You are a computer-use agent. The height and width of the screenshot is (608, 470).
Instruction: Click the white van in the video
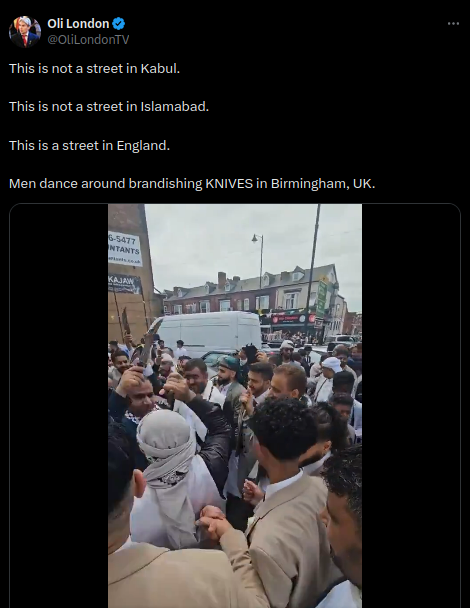click(x=209, y=330)
